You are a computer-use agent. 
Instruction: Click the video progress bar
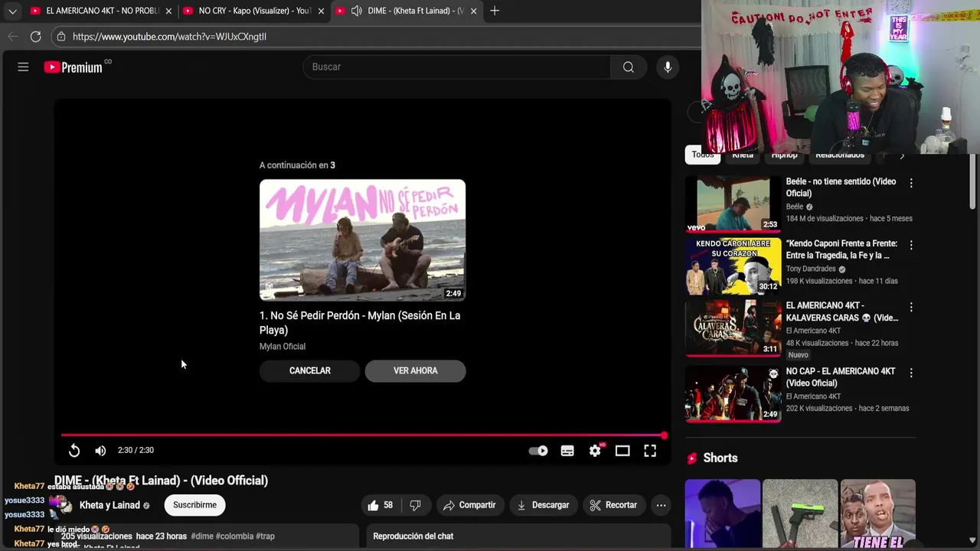(x=362, y=435)
